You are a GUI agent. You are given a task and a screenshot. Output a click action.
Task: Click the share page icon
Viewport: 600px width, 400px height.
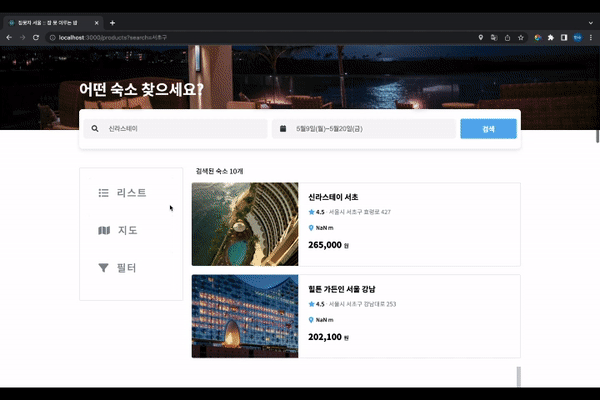[507, 38]
